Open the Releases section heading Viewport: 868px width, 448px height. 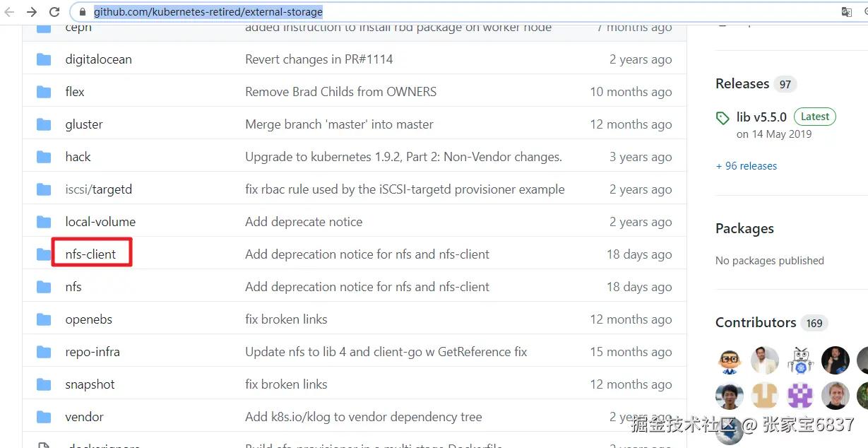click(742, 83)
